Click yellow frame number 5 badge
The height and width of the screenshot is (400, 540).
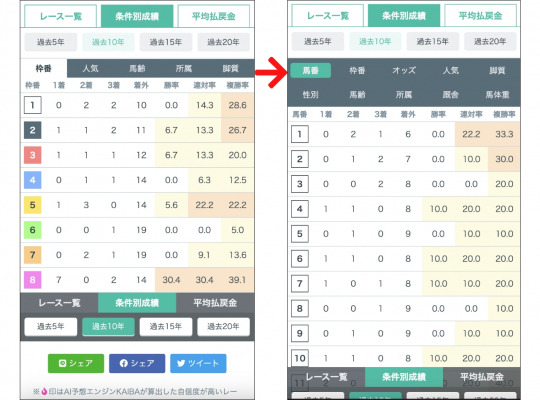(33, 205)
